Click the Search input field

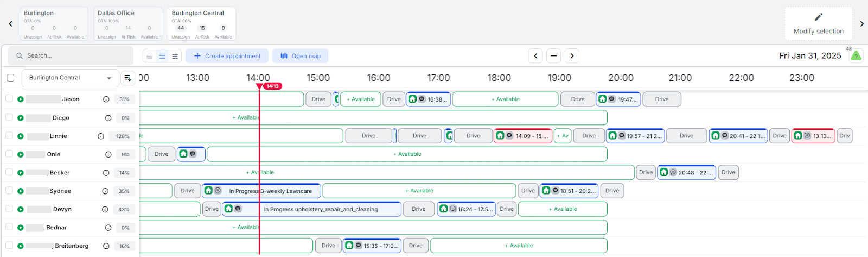[71, 55]
